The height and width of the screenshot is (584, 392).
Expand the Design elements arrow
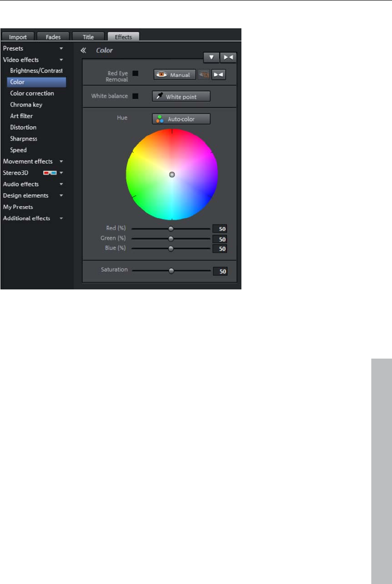pos(61,195)
